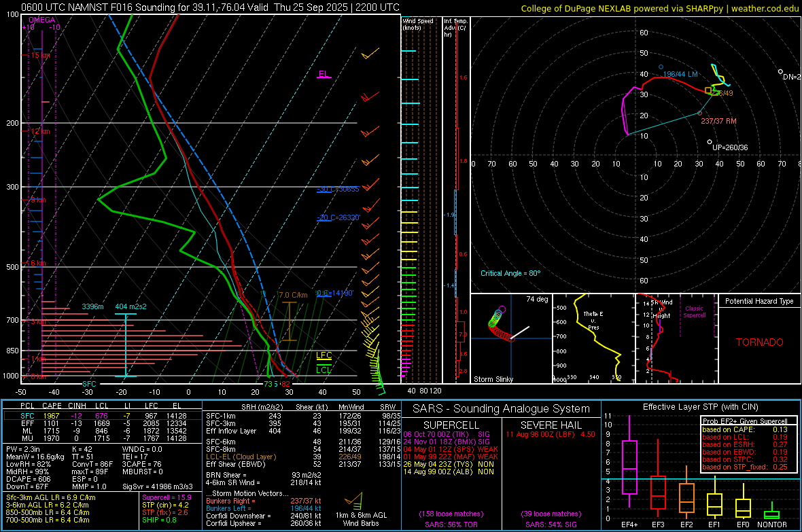Click the Supercell = 15.9 composite value
The height and width of the screenshot is (532, 802).
[167, 497]
